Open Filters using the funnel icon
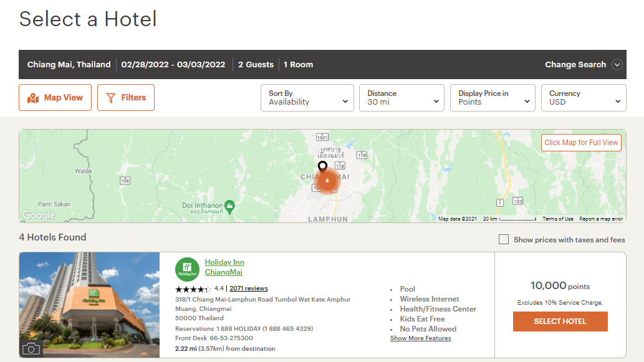This screenshot has height=362, width=644. click(110, 97)
